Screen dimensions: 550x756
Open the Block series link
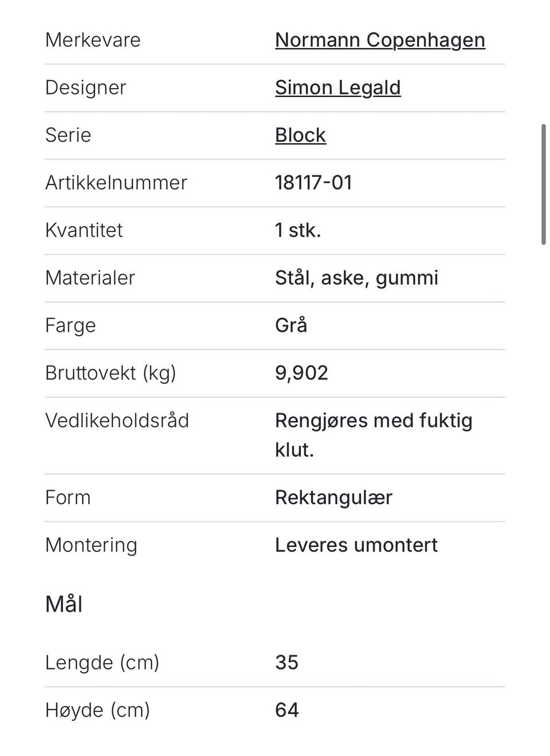[300, 135]
